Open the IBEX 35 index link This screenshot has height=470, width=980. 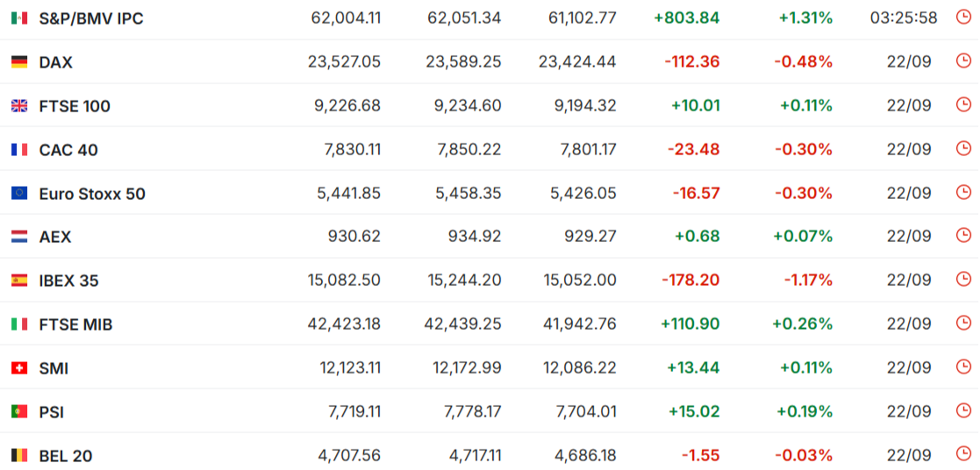[x=68, y=281]
